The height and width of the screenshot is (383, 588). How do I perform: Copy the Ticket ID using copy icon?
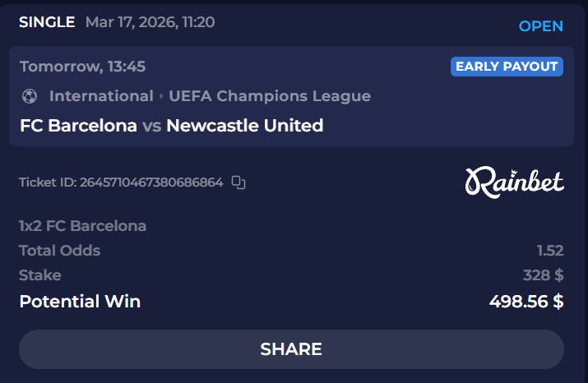point(238,182)
